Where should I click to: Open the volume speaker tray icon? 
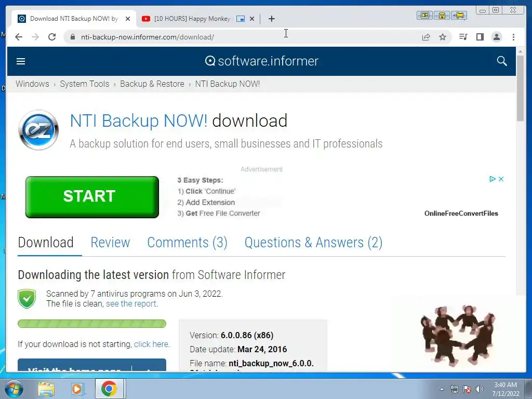480,389
